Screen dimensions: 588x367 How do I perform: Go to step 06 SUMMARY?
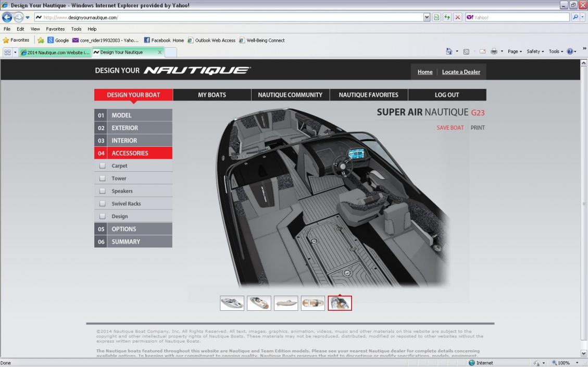pyautogui.click(x=133, y=242)
